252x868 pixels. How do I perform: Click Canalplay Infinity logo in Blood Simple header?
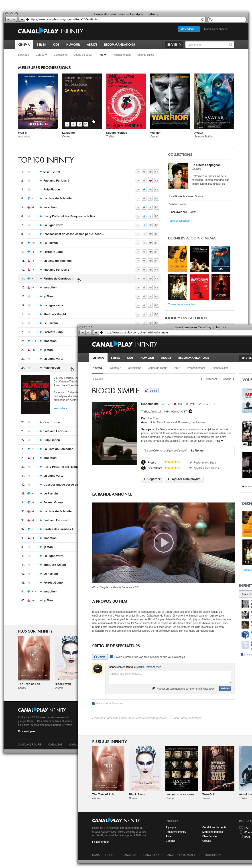point(124,344)
